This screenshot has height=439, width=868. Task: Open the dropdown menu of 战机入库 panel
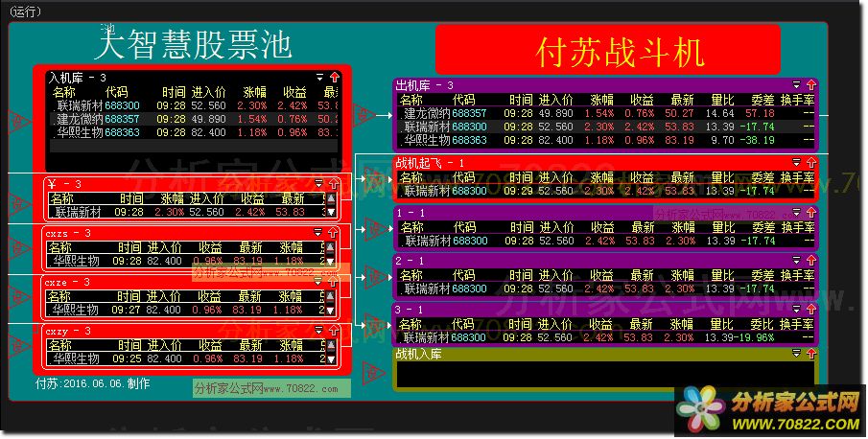(797, 353)
